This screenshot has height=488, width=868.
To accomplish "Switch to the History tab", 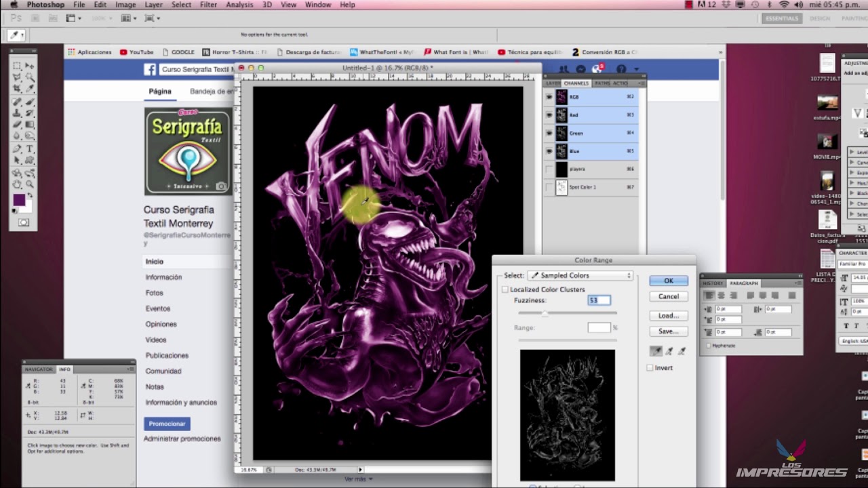I will [713, 283].
